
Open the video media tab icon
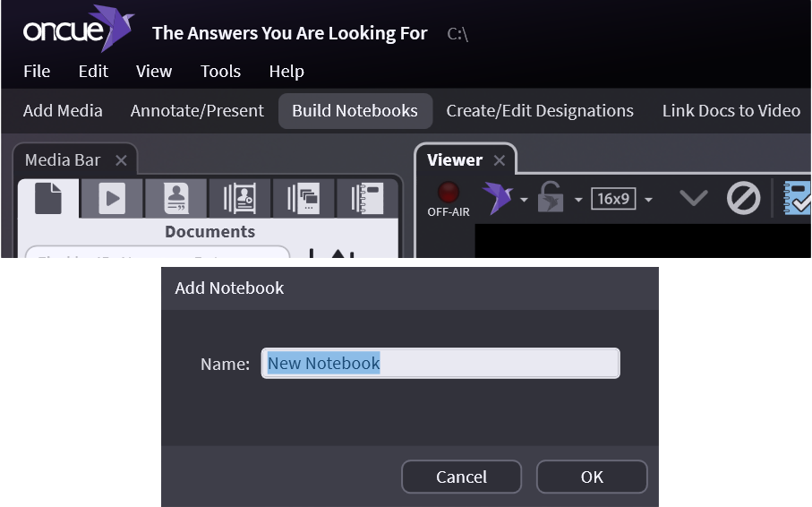tap(112, 198)
